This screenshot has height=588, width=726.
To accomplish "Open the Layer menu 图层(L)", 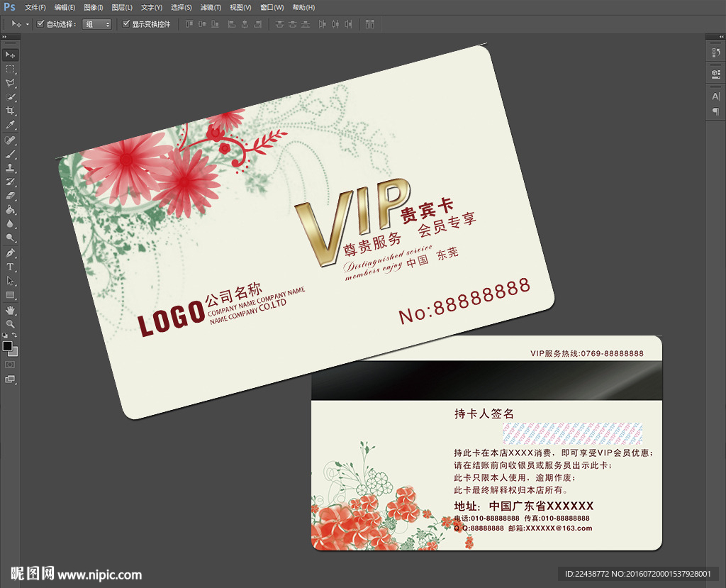I will coord(122,7).
